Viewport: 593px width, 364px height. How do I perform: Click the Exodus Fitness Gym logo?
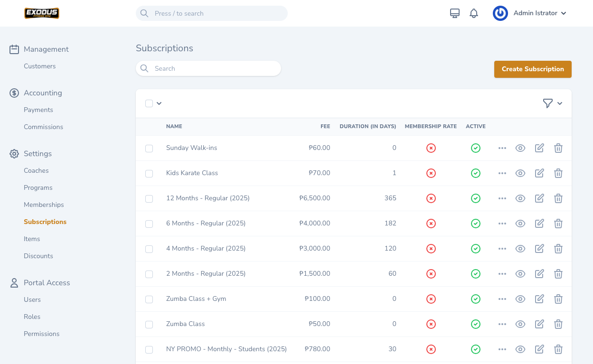tap(42, 13)
